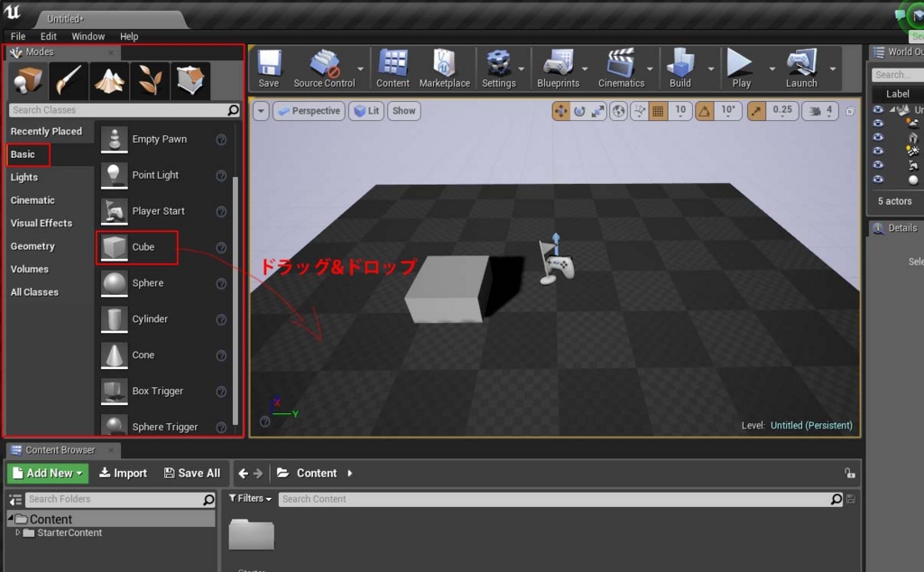
Task: Open Settings dropdown arrow
Action: [522, 69]
